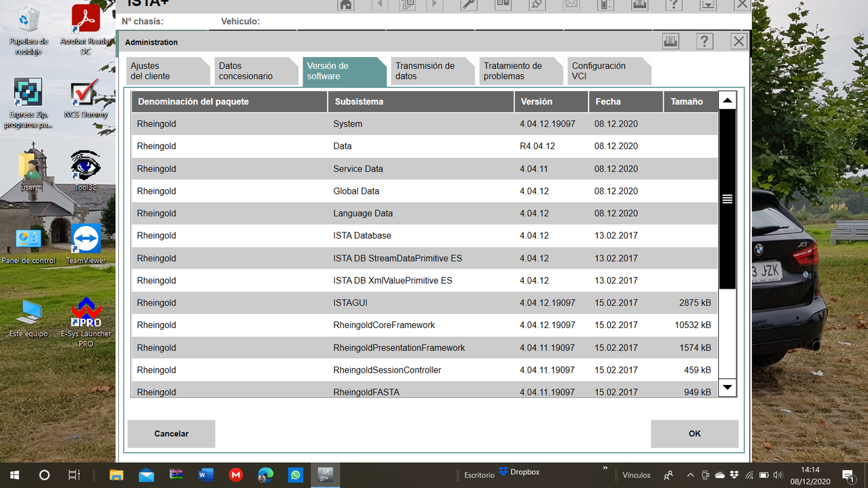Click Fecha column header
This screenshot has width=868, height=488.
[x=626, y=102]
